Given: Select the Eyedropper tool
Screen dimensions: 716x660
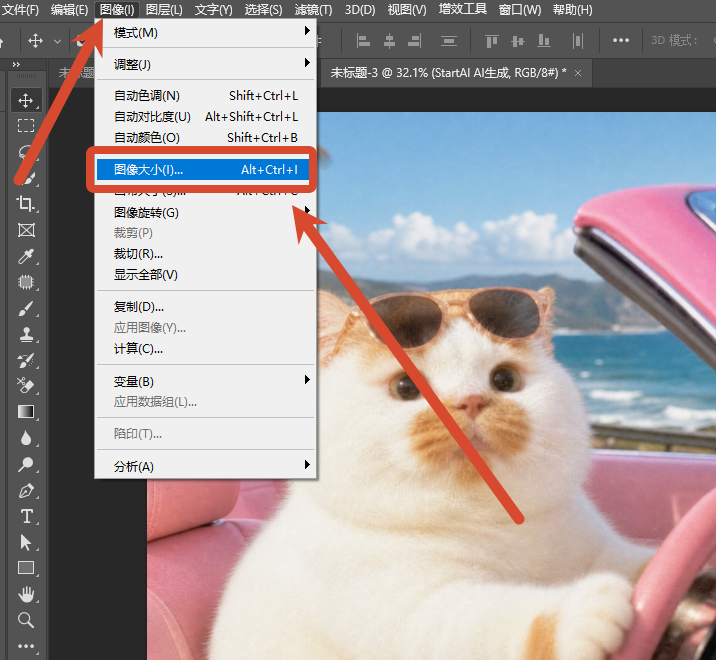Looking at the screenshot, I should [26, 256].
